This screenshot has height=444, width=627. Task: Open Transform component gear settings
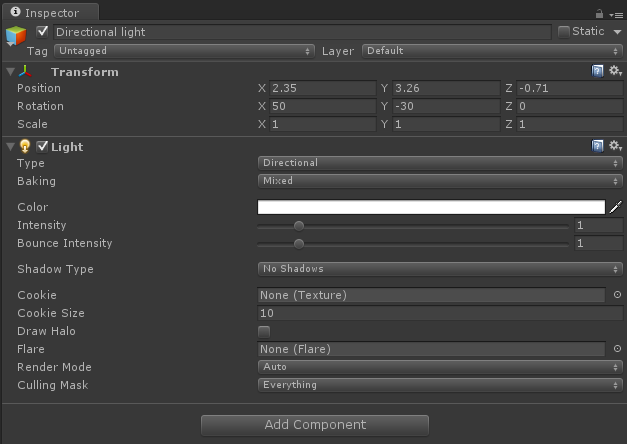(615, 71)
